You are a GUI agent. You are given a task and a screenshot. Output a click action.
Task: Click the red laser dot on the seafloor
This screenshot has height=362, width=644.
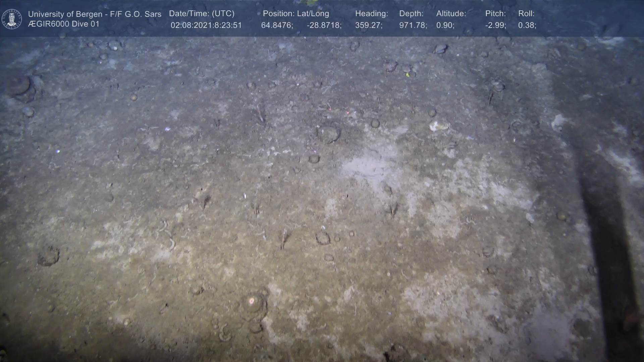pyautogui.click(x=348, y=113)
